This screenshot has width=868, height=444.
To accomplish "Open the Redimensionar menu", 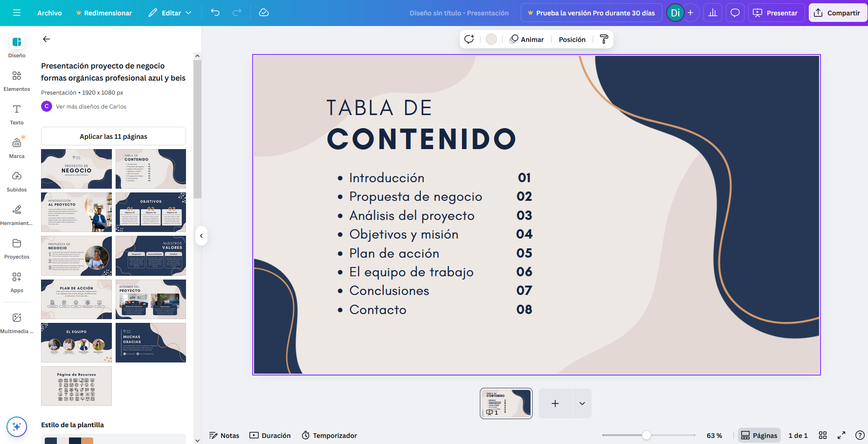I will pos(104,13).
